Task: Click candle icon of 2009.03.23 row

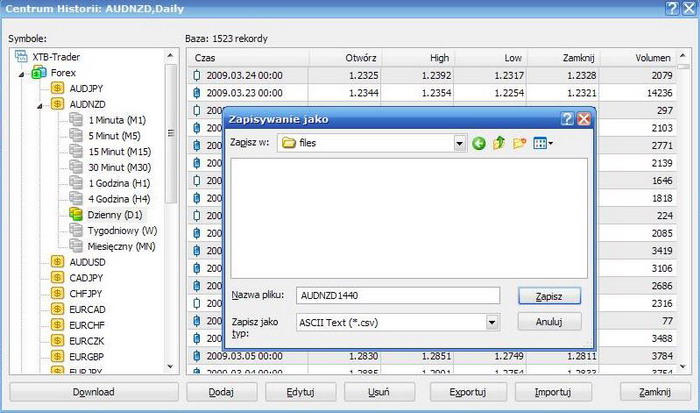Action: (x=197, y=93)
